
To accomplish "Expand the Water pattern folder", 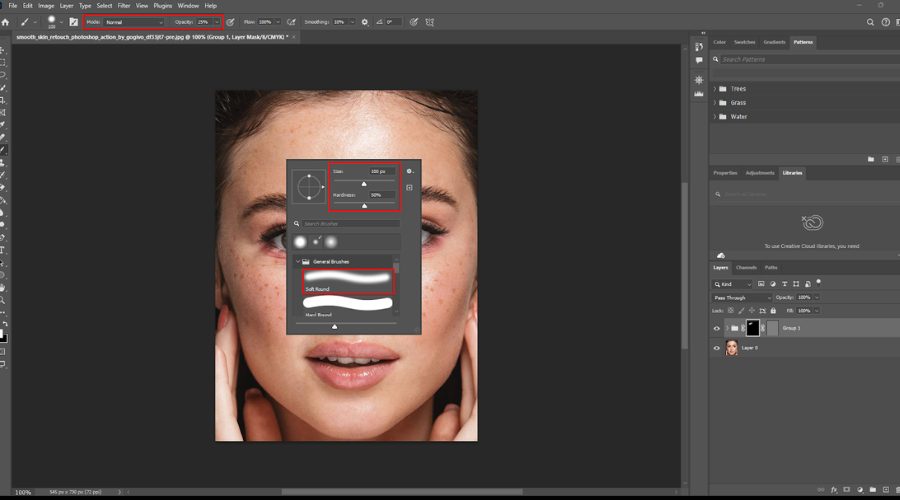I will 715,117.
